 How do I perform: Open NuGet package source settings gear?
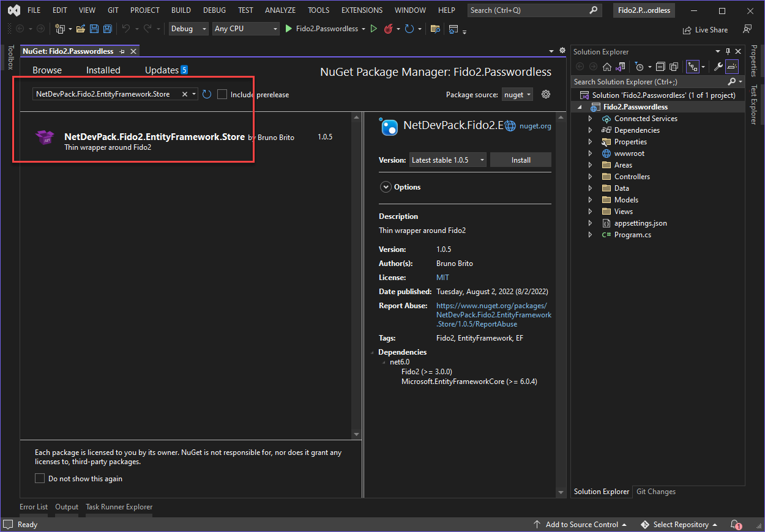coord(546,94)
